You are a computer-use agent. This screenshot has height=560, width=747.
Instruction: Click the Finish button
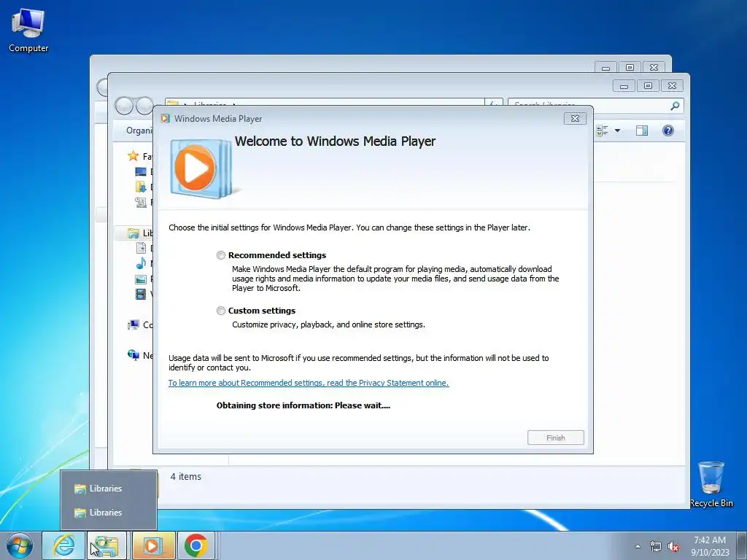coord(555,437)
